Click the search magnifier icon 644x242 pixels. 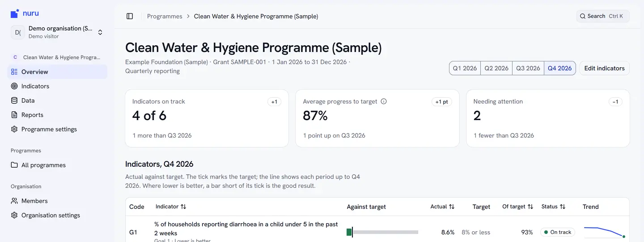tap(583, 16)
